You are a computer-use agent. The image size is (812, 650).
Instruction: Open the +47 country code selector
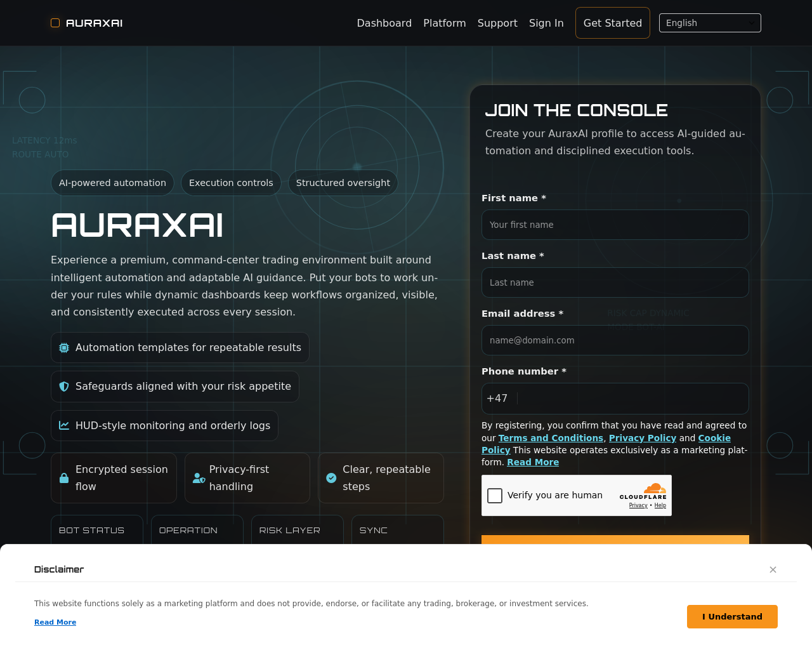click(500, 399)
